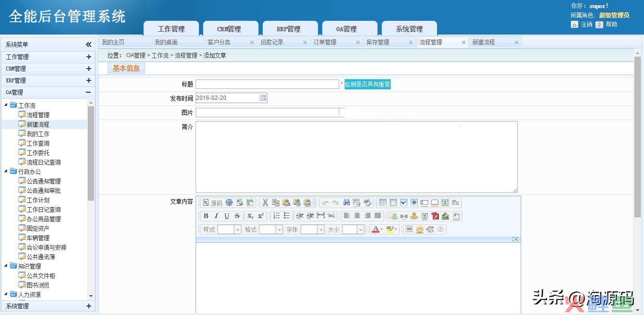
Task: Insert smiley emoticon
Action: coord(420,229)
